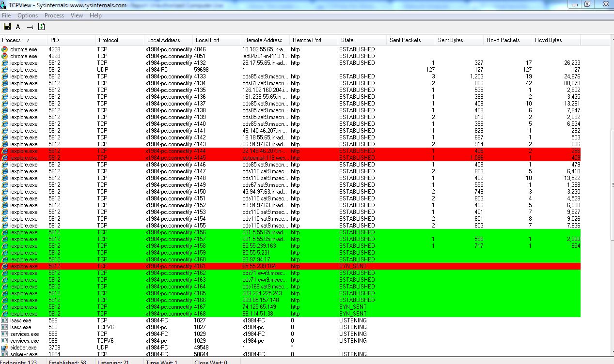Open the Options menu
Viewport: 614px width, 364px height.
coord(27,15)
